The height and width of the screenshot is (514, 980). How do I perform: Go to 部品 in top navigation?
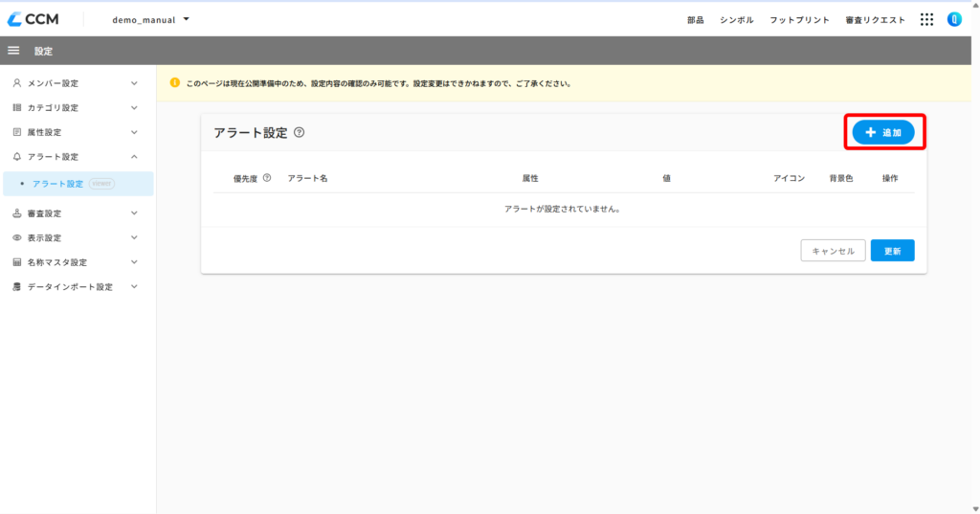(x=696, y=20)
